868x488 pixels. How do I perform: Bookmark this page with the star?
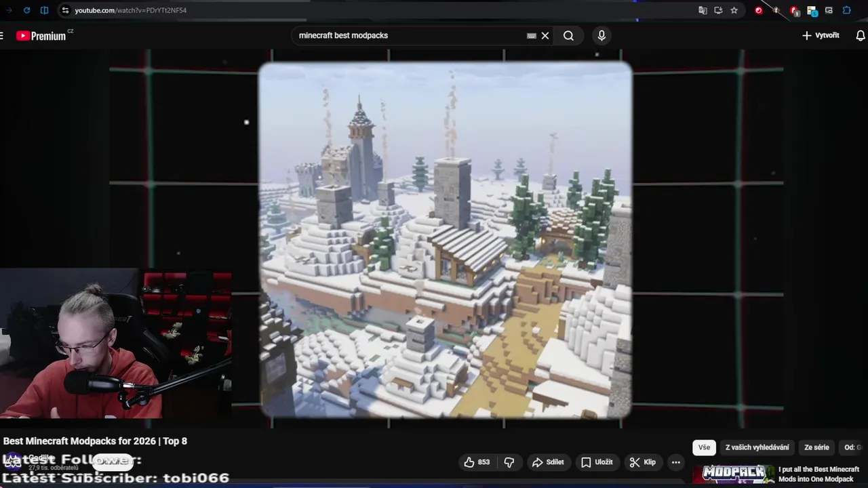[734, 10]
